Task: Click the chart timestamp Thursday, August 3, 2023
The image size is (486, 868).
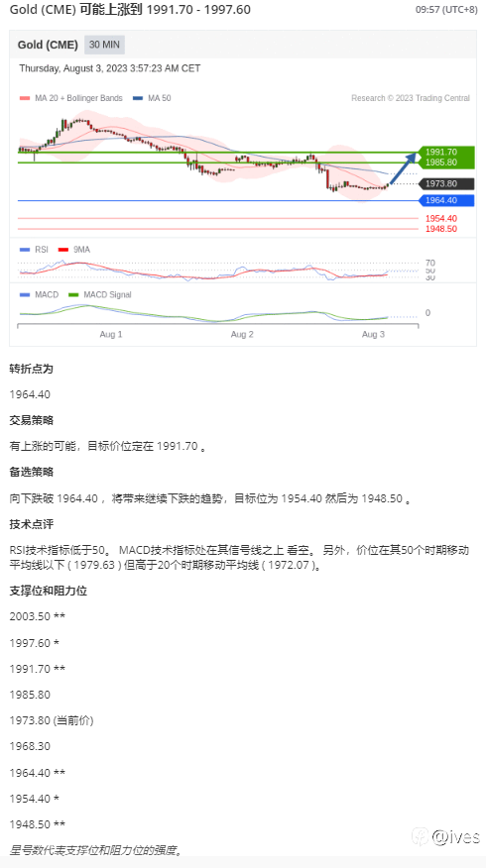Action: 110,68
